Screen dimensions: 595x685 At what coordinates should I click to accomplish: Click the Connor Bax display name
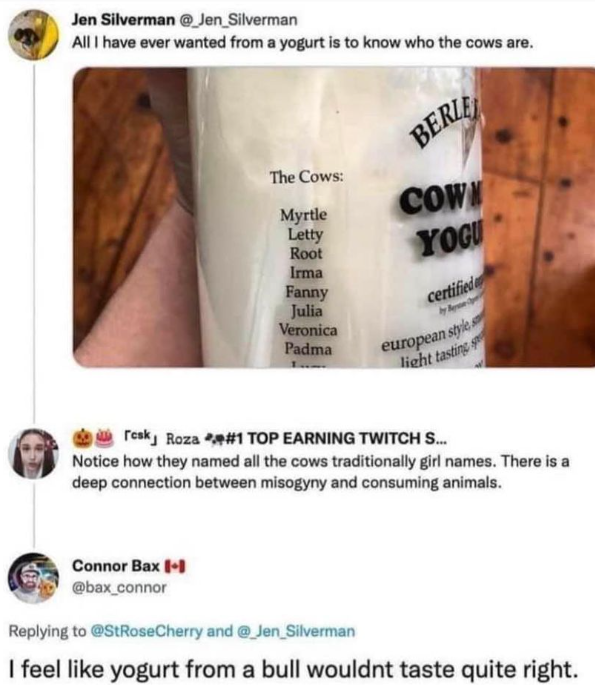116,566
